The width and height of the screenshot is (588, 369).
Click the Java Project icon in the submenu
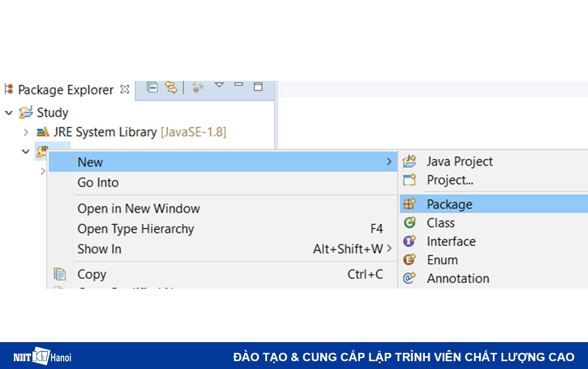pyautogui.click(x=409, y=161)
